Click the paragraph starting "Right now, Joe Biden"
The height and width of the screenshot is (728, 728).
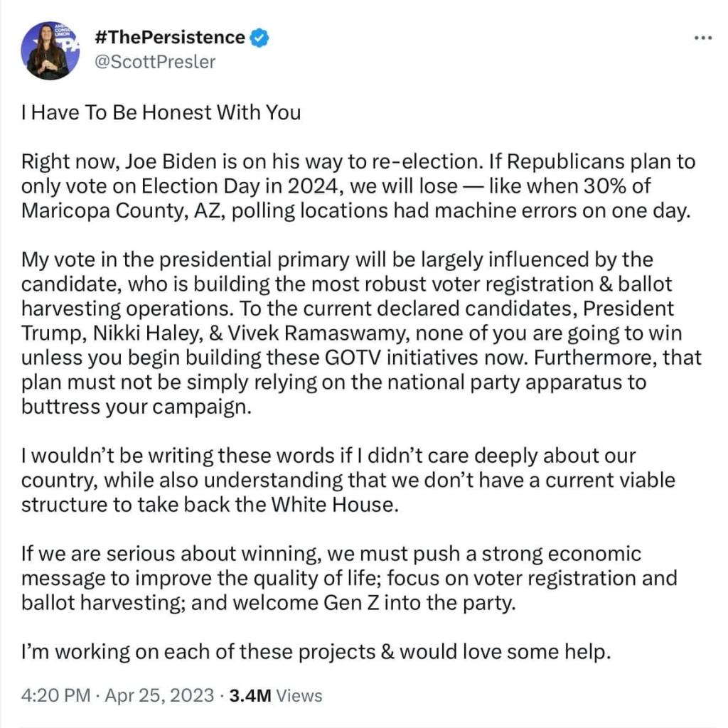pyautogui.click(x=355, y=187)
